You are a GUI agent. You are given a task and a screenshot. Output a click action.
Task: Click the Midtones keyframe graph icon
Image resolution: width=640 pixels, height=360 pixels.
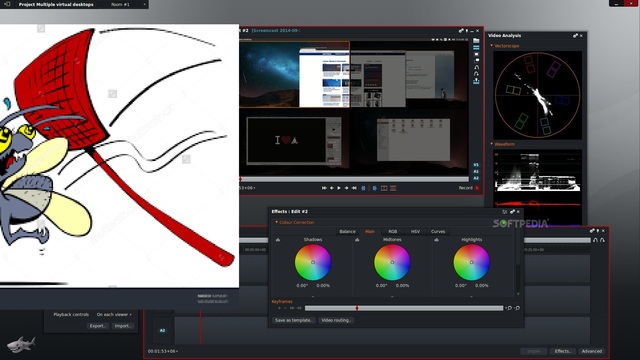tap(357, 240)
